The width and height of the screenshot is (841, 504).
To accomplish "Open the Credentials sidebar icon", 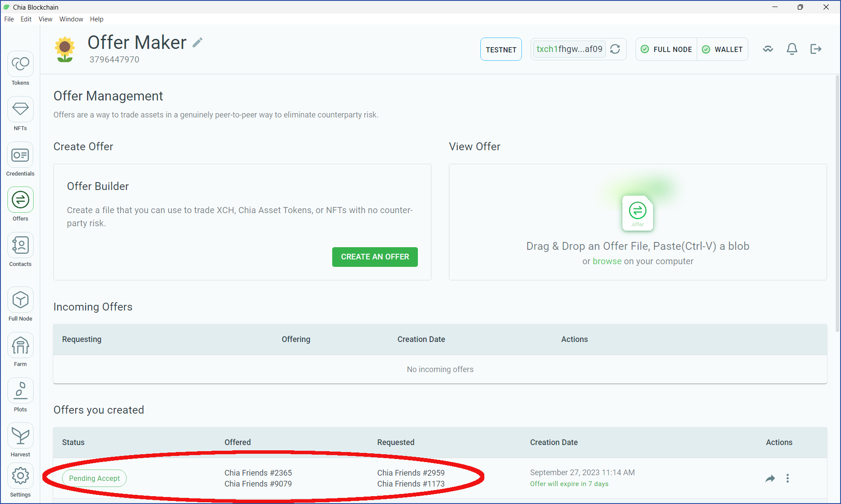I will [x=20, y=155].
